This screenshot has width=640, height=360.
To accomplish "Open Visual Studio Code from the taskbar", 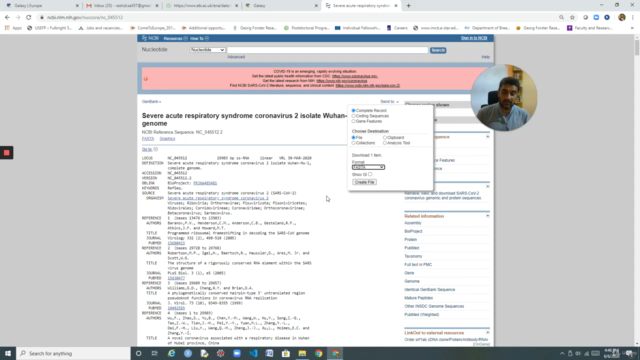I will point(253,353).
